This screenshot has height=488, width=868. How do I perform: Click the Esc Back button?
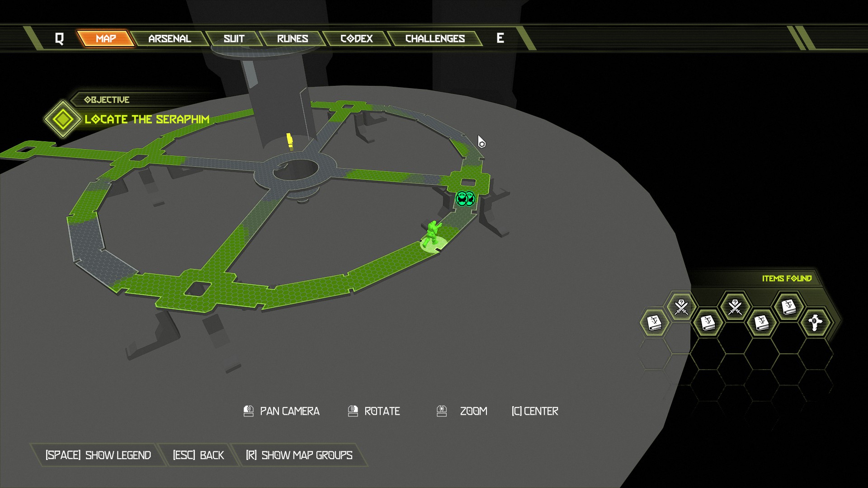pos(198,455)
